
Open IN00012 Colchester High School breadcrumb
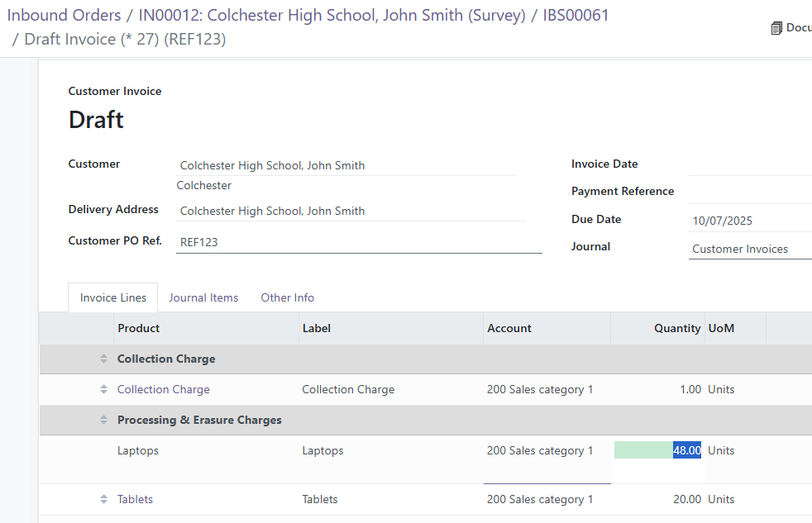tap(332, 16)
